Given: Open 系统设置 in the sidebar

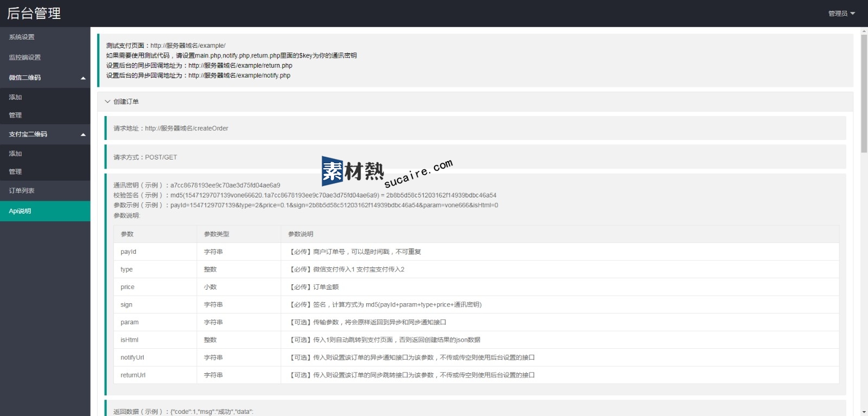Looking at the screenshot, I should tap(45, 37).
